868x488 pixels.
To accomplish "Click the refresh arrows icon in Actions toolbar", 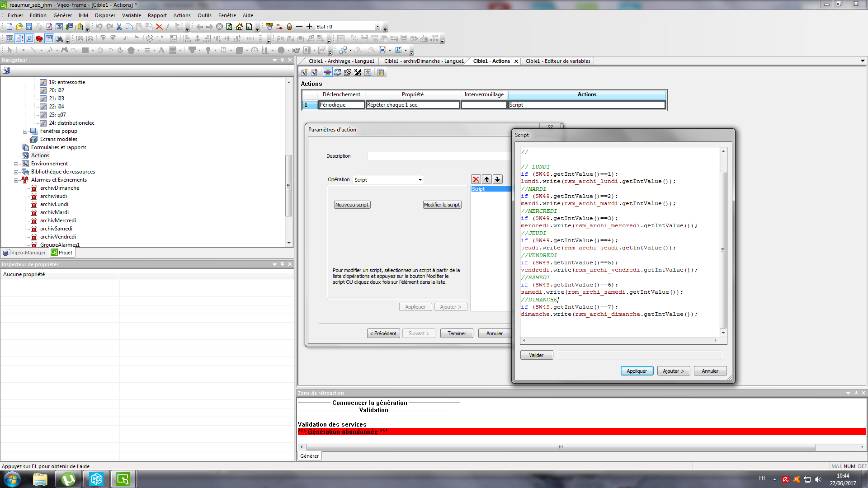I will tap(338, 72).
